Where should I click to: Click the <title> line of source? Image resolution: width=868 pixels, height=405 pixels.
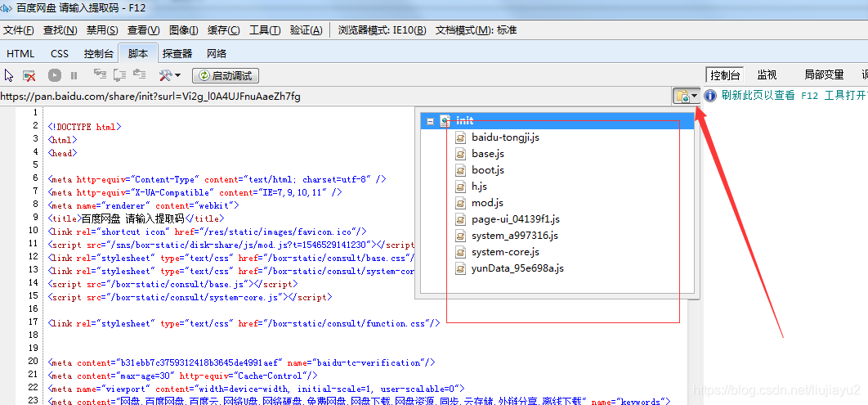pos(136,218)
